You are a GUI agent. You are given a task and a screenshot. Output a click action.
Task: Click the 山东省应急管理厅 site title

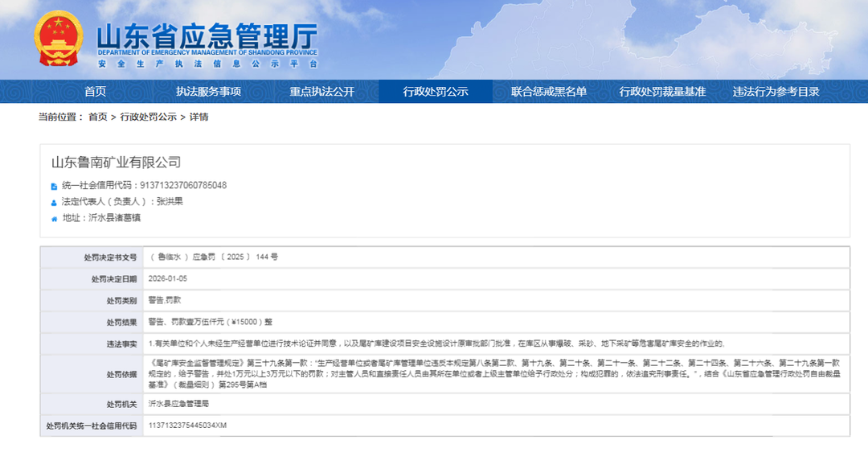tap(207, 36)
